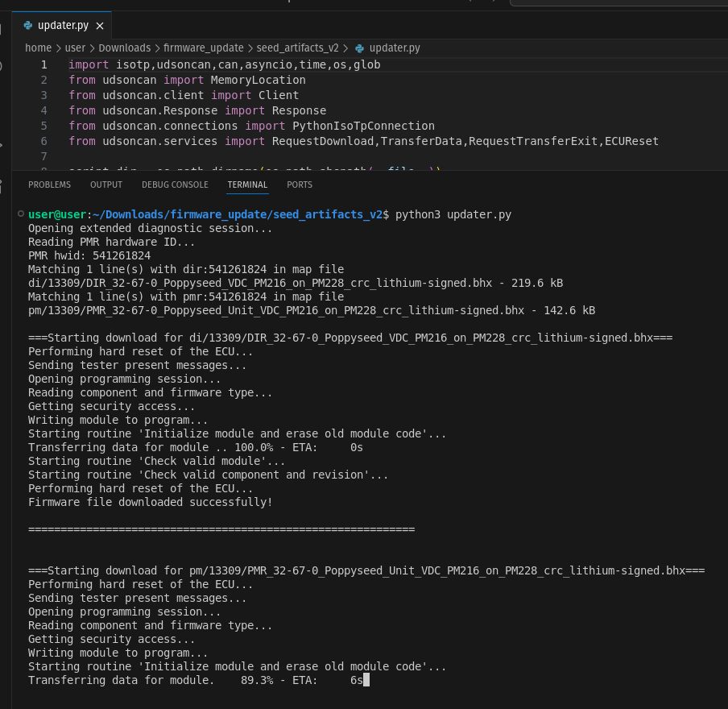Close the updater.py editor tab
The width and height of the screenshot is (728, 709).
(x=100, y=26)
